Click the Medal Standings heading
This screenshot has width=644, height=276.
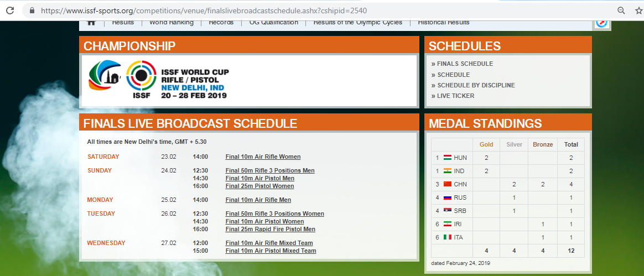click(485, 123)
